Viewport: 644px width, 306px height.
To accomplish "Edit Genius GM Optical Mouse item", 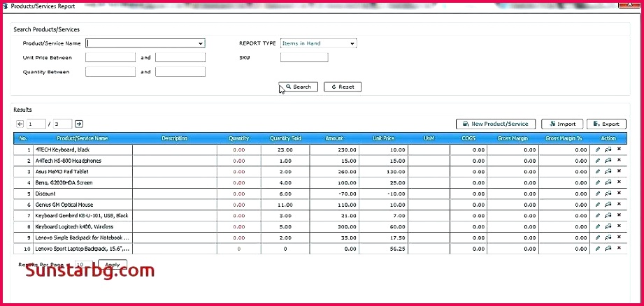I will 598,205.
